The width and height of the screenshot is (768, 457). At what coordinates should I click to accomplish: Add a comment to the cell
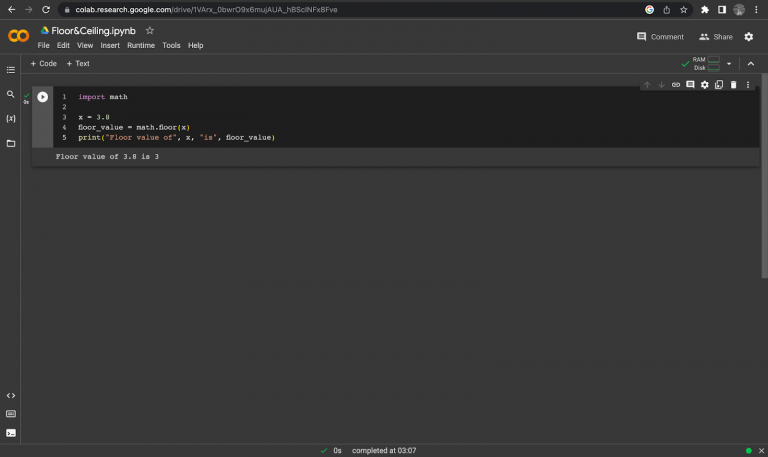(690, 85)
